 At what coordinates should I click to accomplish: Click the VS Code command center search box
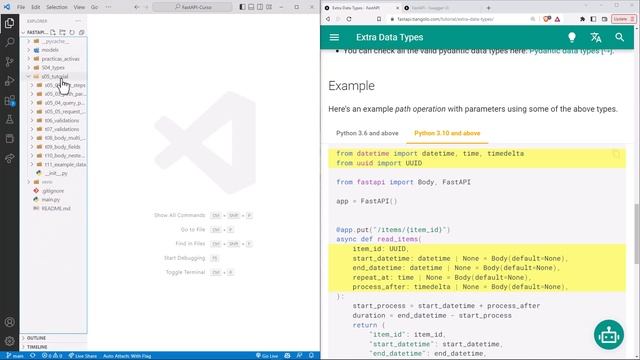point(193,7)
